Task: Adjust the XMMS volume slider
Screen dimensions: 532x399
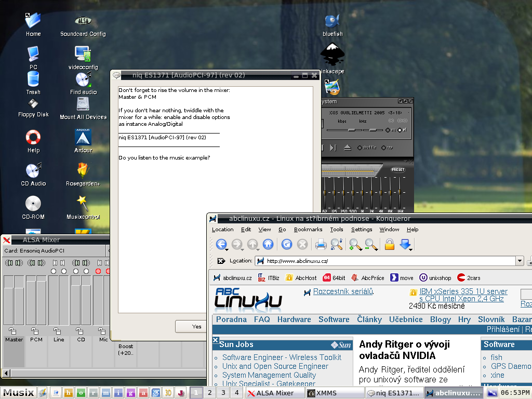Action: [x=345, y=130]
